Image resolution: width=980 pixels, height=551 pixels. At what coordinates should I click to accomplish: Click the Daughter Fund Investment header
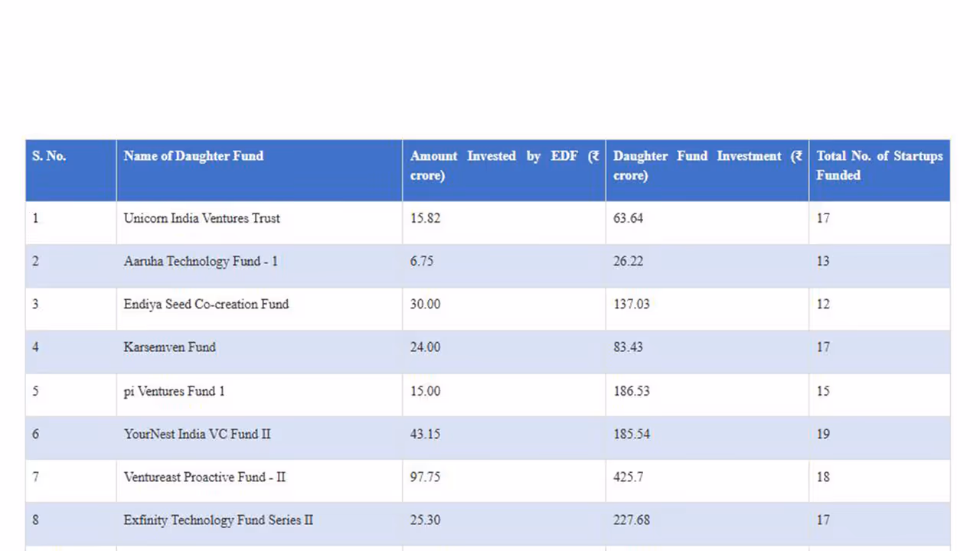tap(706, 165)
